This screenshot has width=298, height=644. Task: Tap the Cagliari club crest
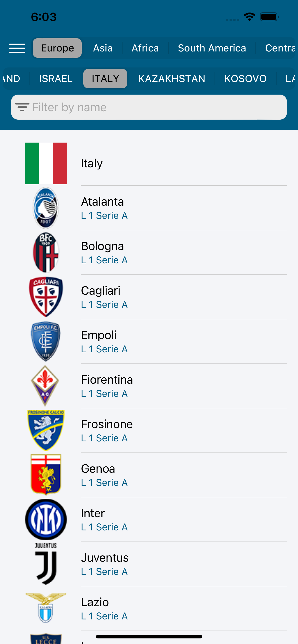(x=46, y=297)
